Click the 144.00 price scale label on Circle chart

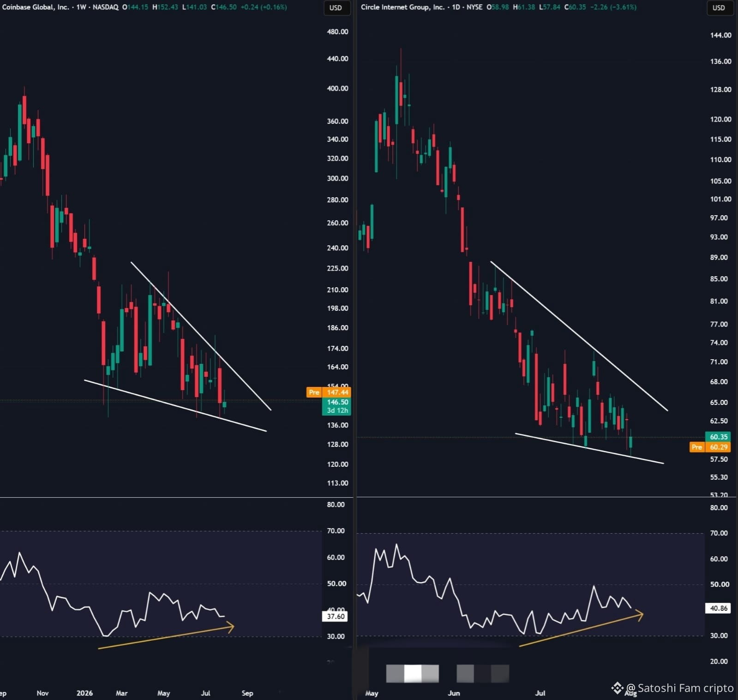(x=720, y=35)
